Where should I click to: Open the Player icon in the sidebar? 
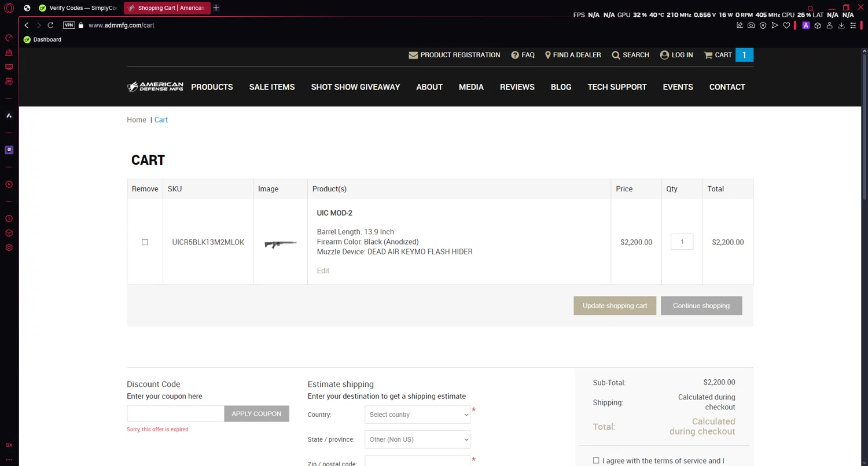9,184
